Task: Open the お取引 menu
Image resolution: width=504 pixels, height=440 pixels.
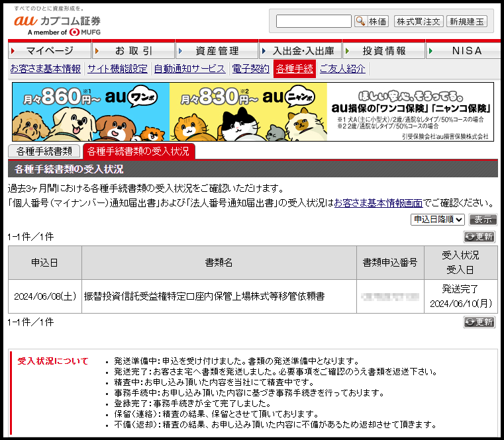Action: (133, 51)
